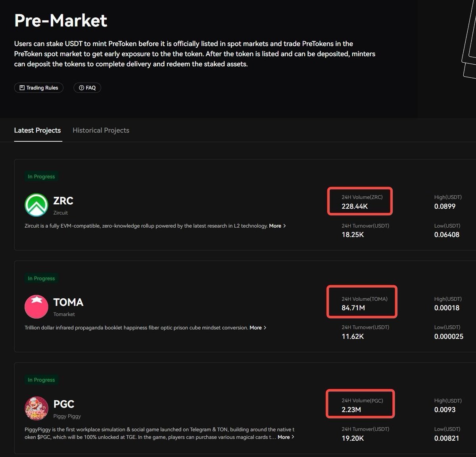Viewport: 476px width, 457px height.
Task: Open the FAQ question mark button
Action: [87, 88]
